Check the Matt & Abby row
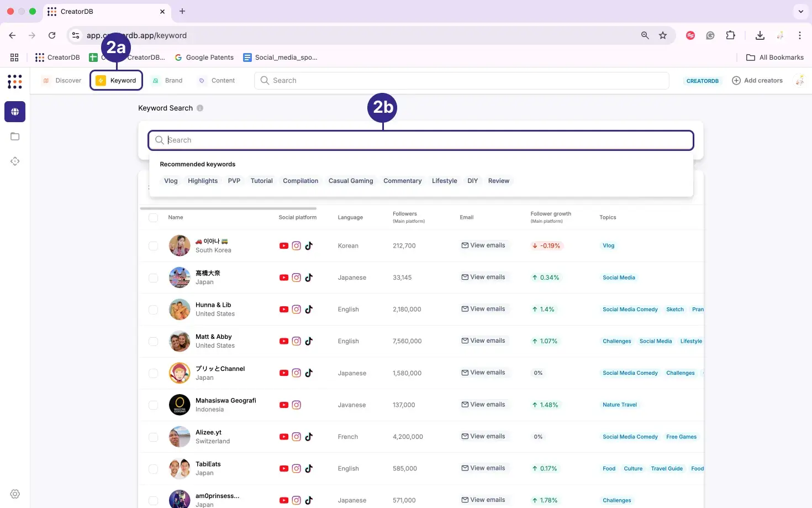 tap(154, 342)
